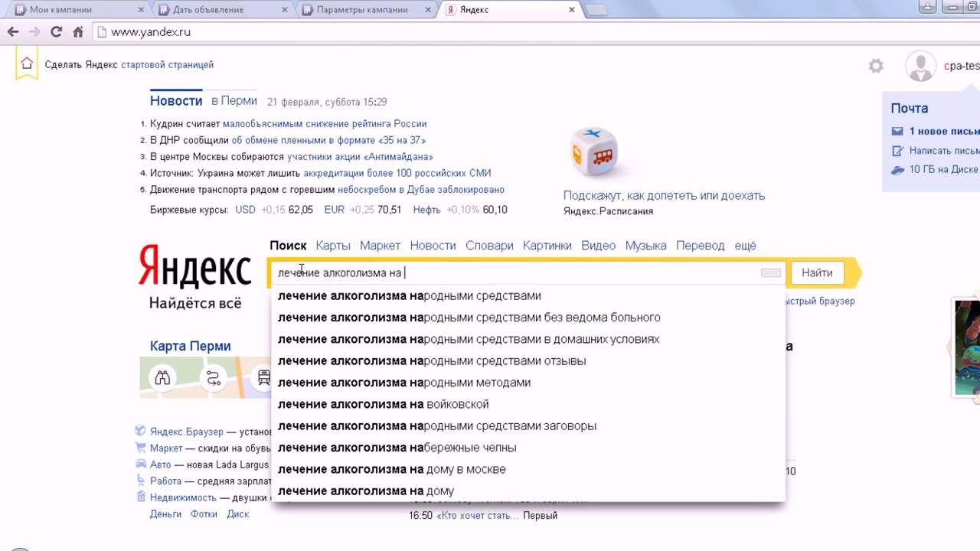Open the Карты service tab

333,246
